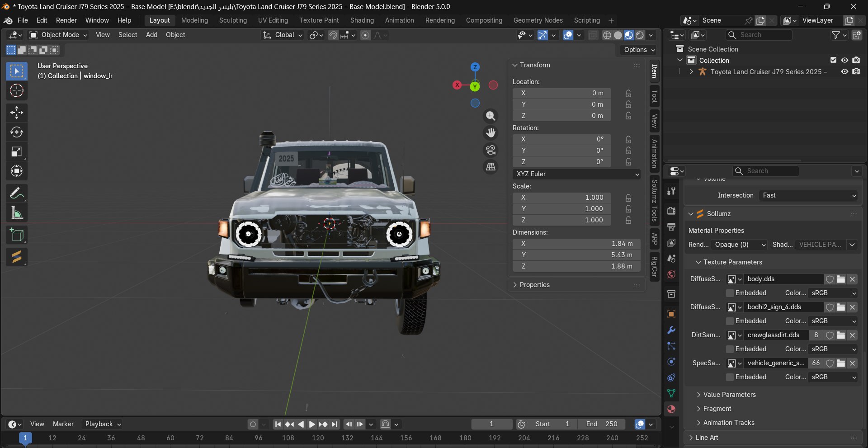Activate the Select Box tool
The image size is (868, 448).
17,71
